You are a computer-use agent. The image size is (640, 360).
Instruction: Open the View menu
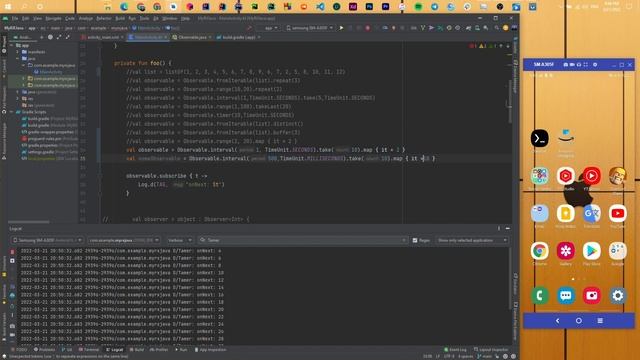37,18
